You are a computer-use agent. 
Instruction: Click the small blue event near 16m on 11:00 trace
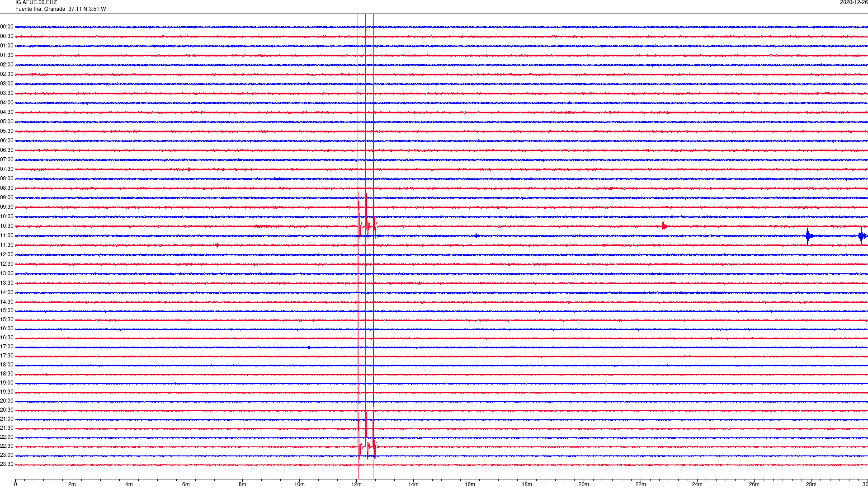point(476,235)
